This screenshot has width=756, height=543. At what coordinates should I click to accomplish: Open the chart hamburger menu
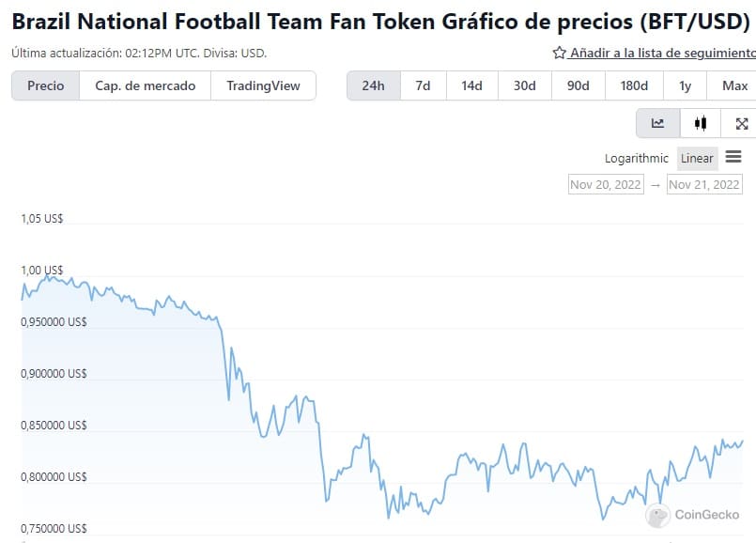pos(733,157)
